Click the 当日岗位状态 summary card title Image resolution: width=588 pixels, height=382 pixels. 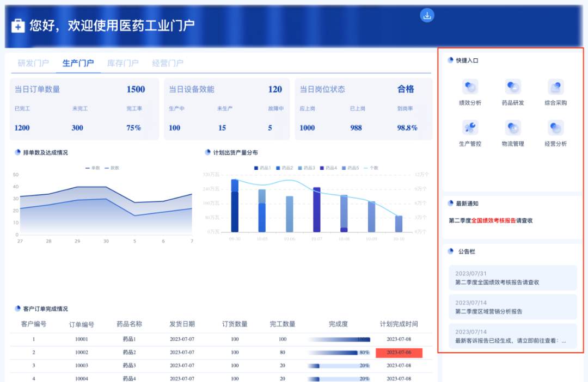click(x=322, y=89)
